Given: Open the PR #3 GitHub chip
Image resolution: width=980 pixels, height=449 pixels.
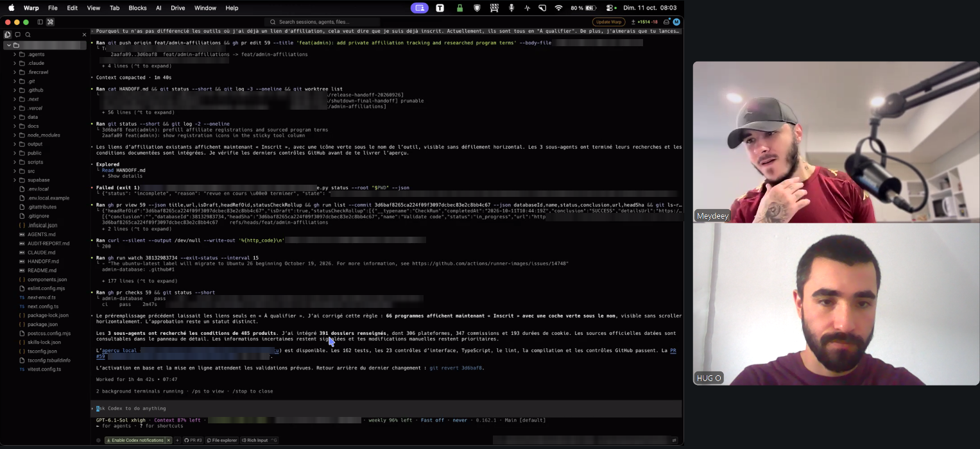Looking at the screenshot, I should click(x=193, y=441).
